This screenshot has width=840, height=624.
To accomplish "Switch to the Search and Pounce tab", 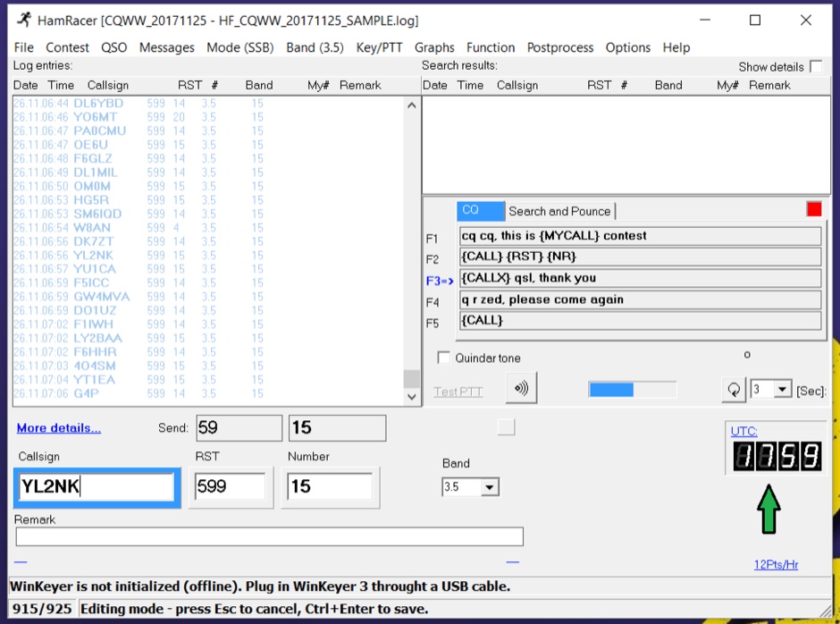I will tap(559, 212).
